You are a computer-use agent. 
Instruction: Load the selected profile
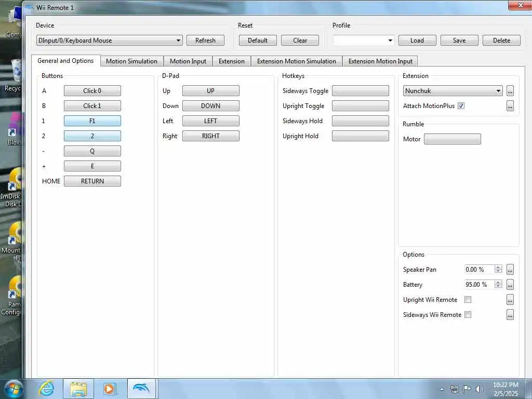point(417,41)
